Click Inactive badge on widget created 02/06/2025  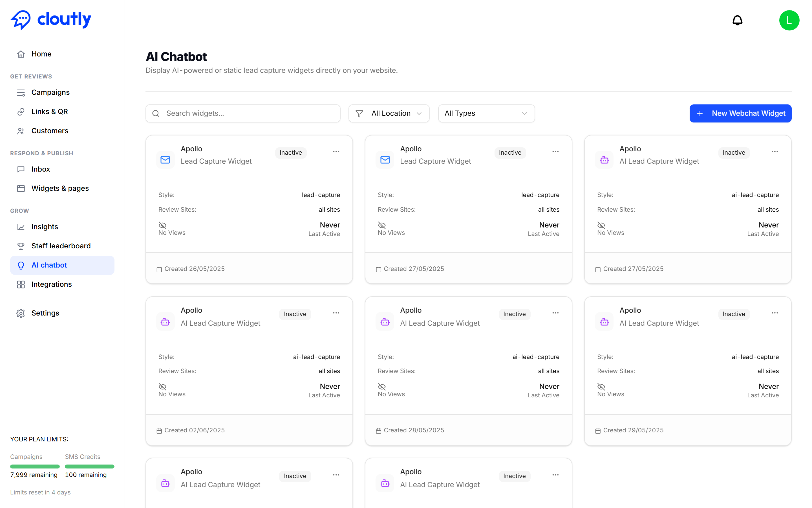pos(295,314)
